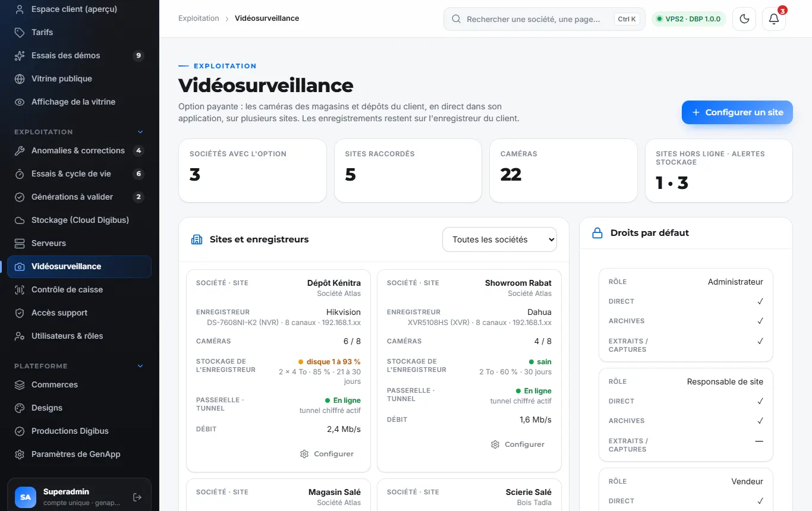
Task: Click the Commerces icon in the sidebar
Action: click(x=20, y=384)
